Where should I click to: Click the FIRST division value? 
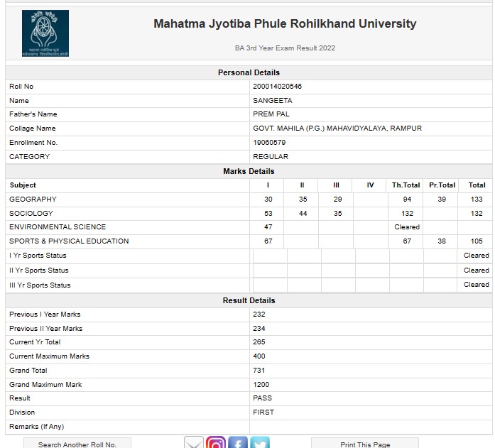[263, 413]
